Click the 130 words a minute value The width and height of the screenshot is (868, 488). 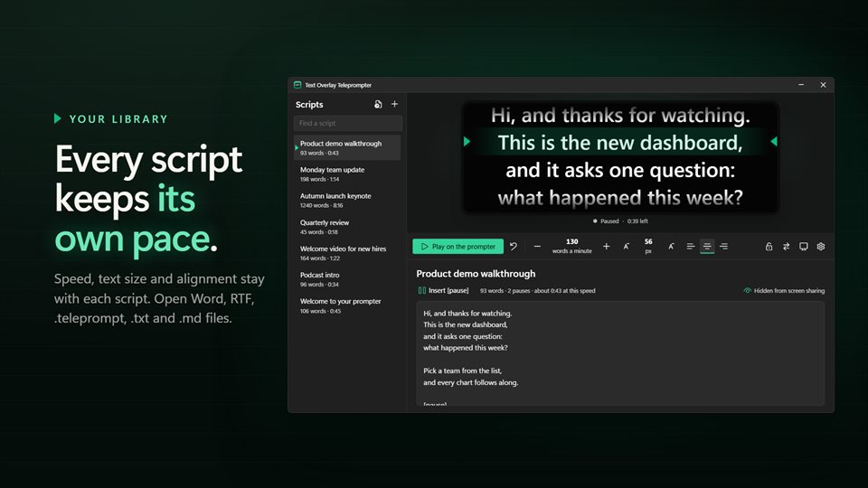pos(571,246)
